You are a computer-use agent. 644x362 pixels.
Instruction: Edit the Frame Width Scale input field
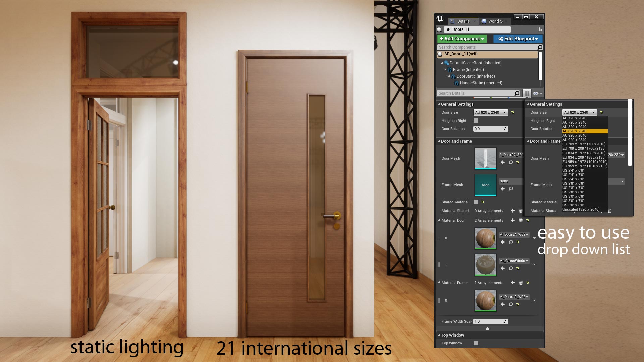(487, 321)
